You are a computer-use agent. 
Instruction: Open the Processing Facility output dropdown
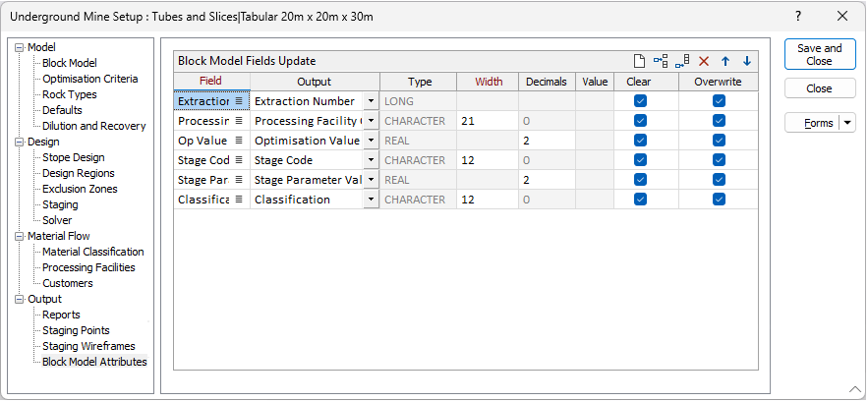click(x=371, y=121)
